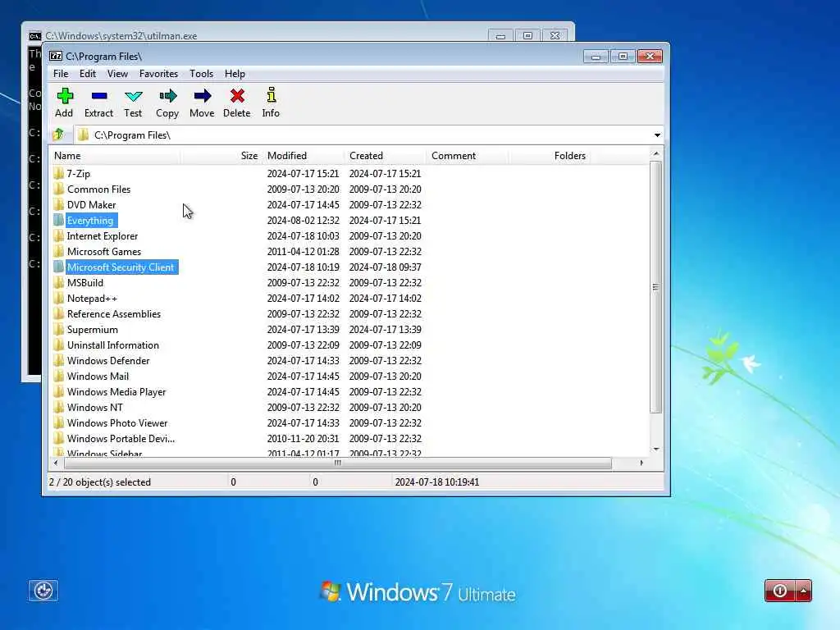Screen dimensions: 840x630
Task: Select the Reference Assemblies folder name
Action: coord(113,314)
